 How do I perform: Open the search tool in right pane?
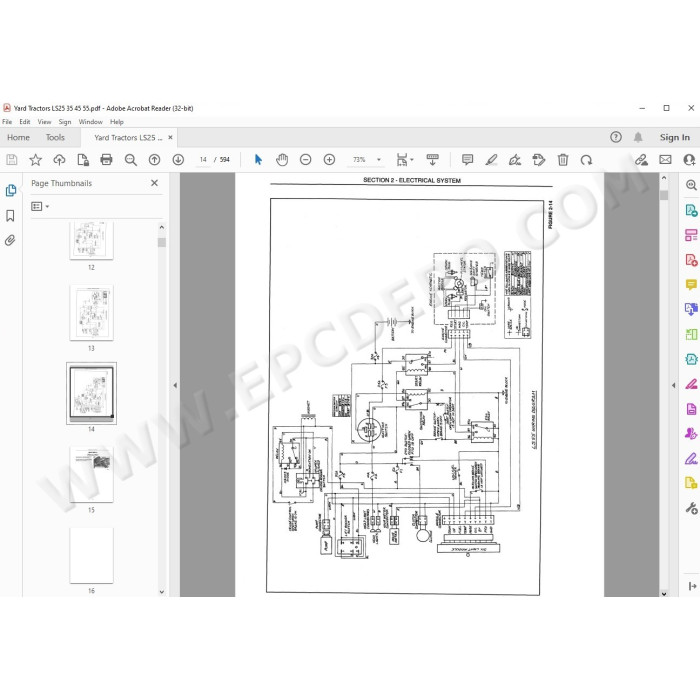tap(691, 185)
